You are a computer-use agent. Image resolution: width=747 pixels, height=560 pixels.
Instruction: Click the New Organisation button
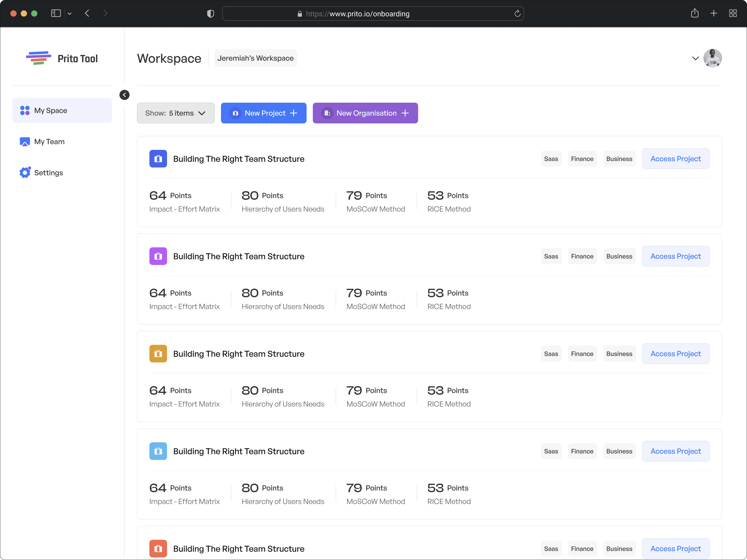pos(365,113)
